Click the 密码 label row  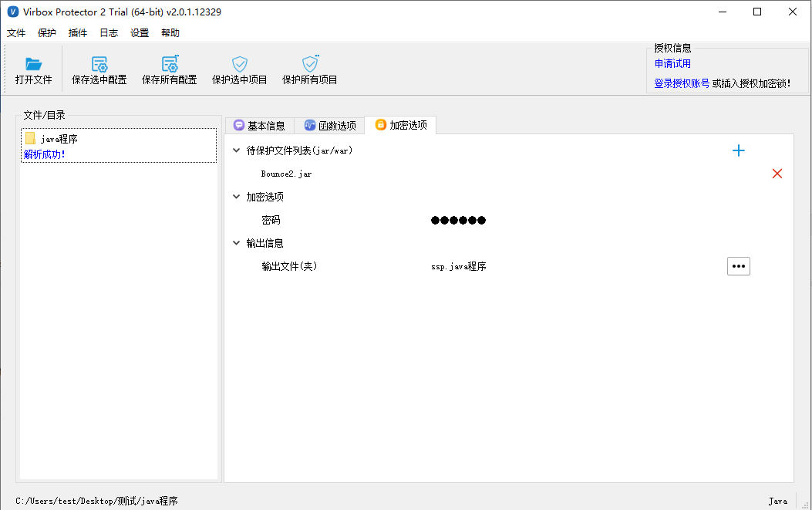click(271, 220)
